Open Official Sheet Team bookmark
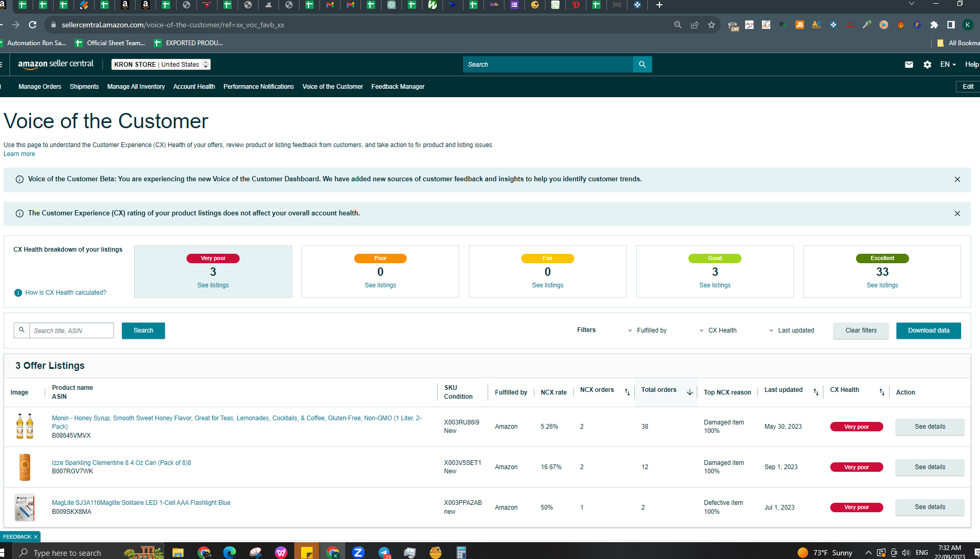 pos(110,43)
